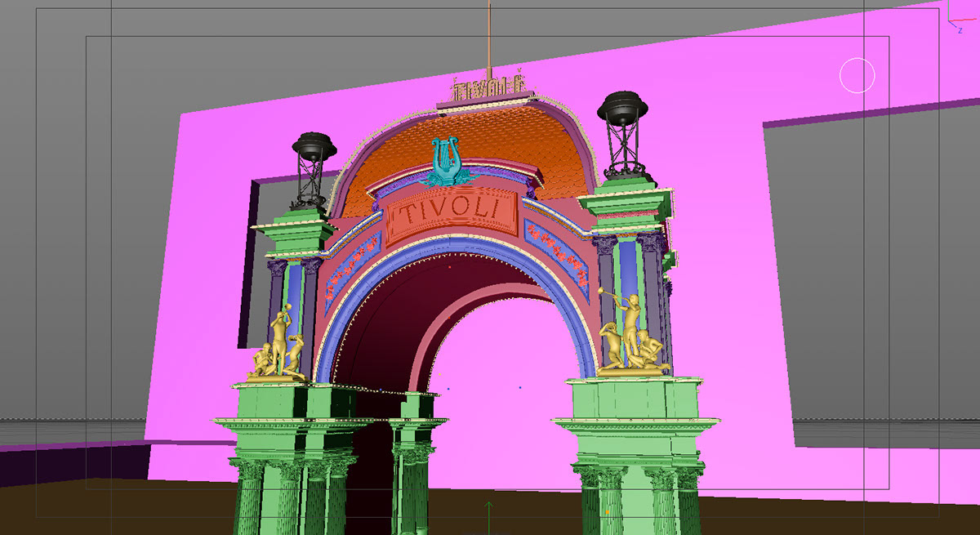Select the left golden trumpeter statue group
980x535 pixels.
pyautogui.click(x=278, y=350)
